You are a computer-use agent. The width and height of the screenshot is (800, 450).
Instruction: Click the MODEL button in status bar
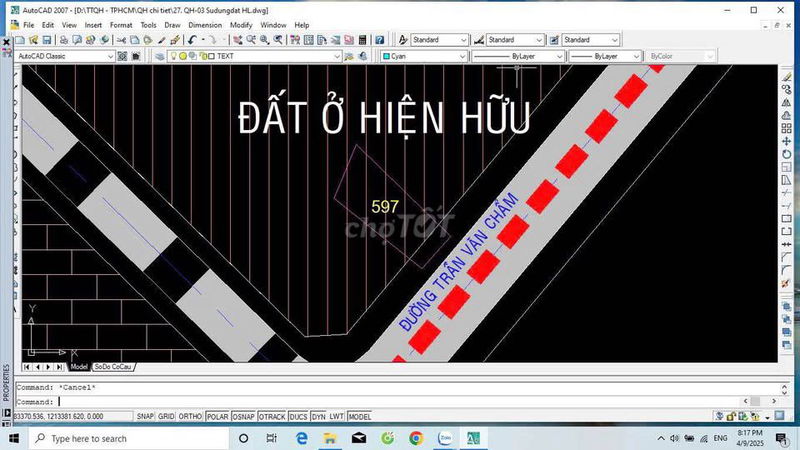pos(359,416)
